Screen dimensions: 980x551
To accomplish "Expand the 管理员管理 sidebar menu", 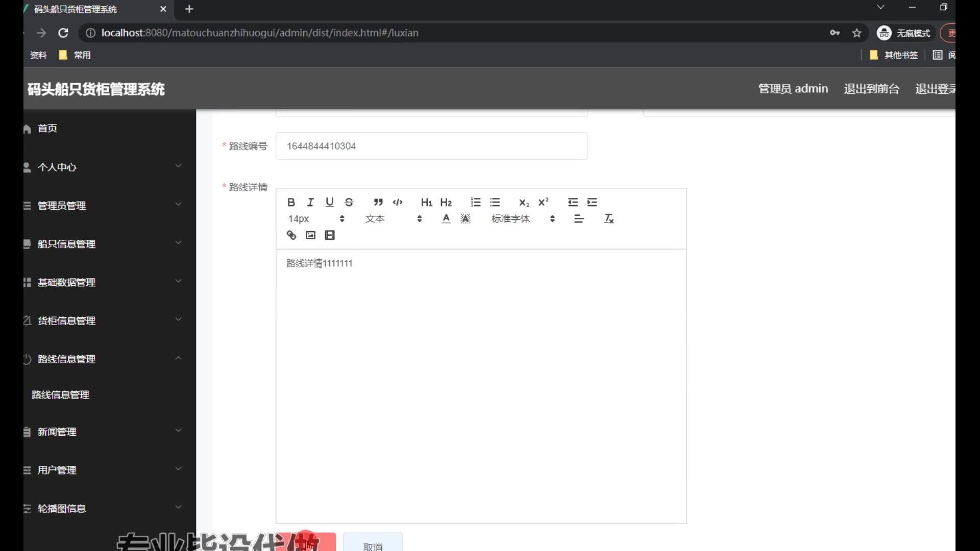I will point(109,205).
